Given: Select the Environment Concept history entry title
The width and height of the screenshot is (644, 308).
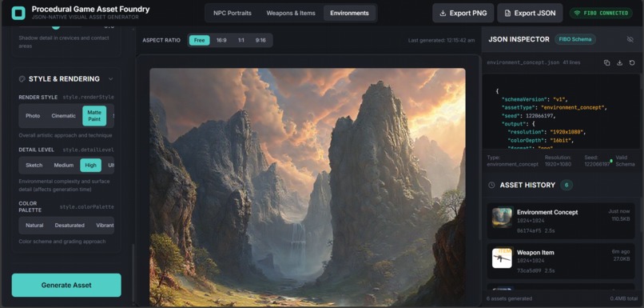Looking at the screenshot, I should 547,212.
